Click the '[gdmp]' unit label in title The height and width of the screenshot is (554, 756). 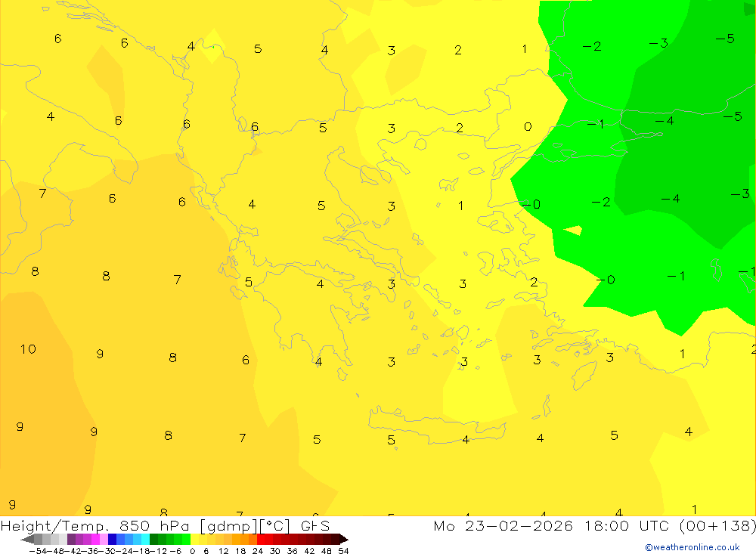tap(229, 526)
